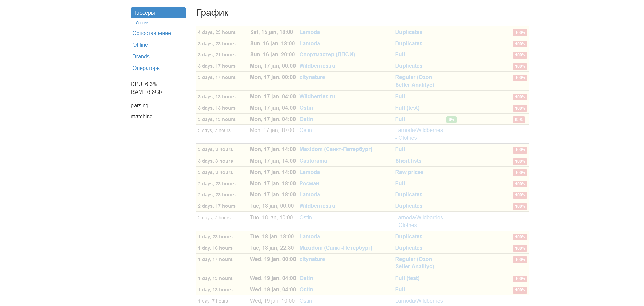Open Maxidom link in the Tue 22:30 row
The image size is (644, 306).
click(x=335, y=248)
